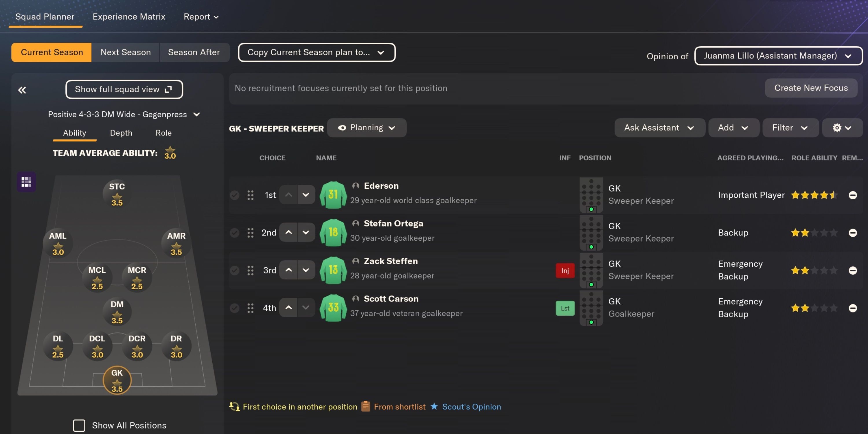Toggle the checkmark next to Stefan Ortega
The width and height of the screenshot is (868, 434).
(x=235, y=233)
